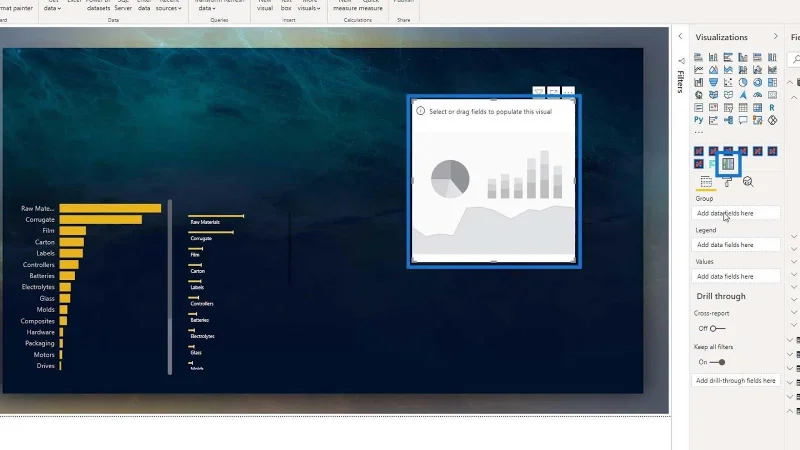Image resolution: width=800 pixels, height=450 pixels.
Task: Select the donut chart visualization icon
Action: tap(758, 82)
